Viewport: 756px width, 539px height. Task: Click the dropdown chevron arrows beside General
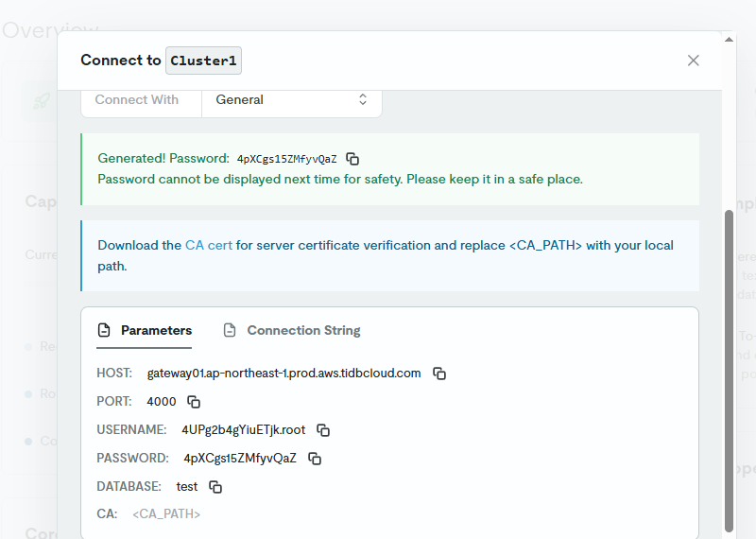click(x=363, y=99)
